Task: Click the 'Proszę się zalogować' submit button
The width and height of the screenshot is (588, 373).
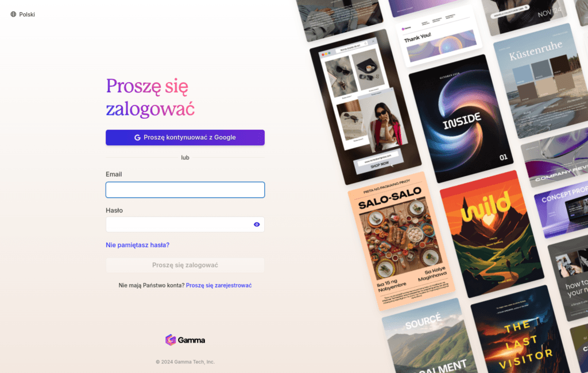Action: coord(185,265)
